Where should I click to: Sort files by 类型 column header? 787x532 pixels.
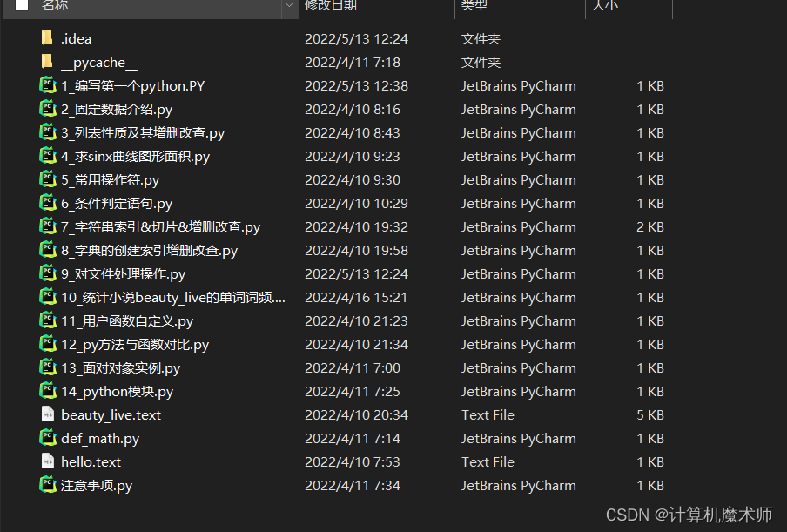(x=474, y=5)
